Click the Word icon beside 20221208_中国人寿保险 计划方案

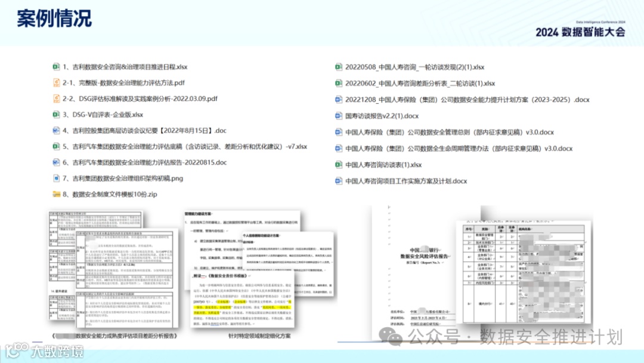coord(339,100)
